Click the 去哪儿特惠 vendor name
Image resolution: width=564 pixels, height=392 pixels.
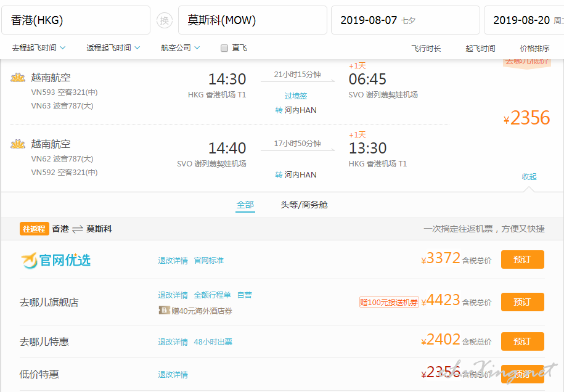pyautogui.click(x=44, y=341)
